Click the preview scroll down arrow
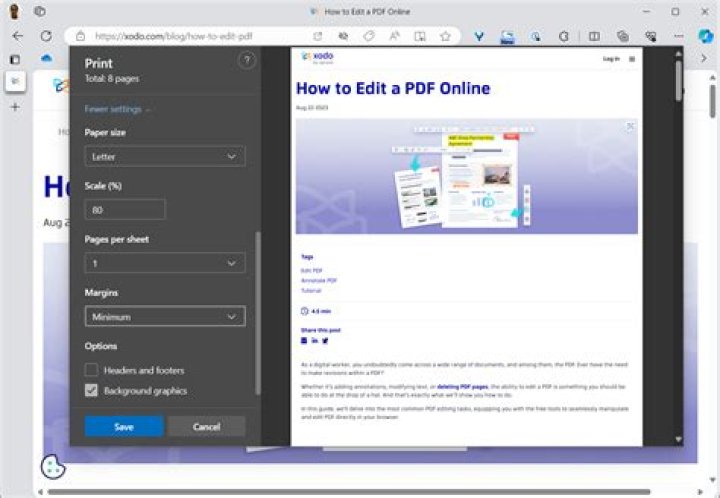The width and height of the screenshot is (720, 498). coord(679,440)
